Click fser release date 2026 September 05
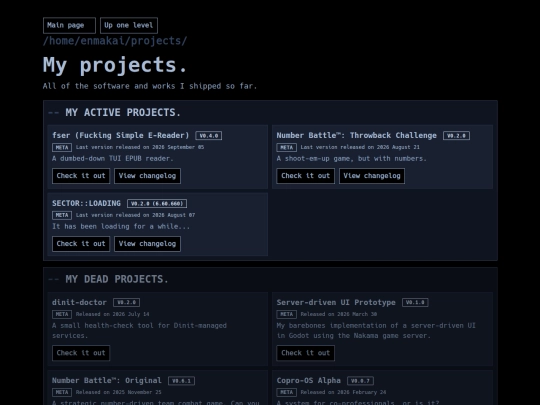The width and height of the screenshot is (540, 405). point(140,147)
